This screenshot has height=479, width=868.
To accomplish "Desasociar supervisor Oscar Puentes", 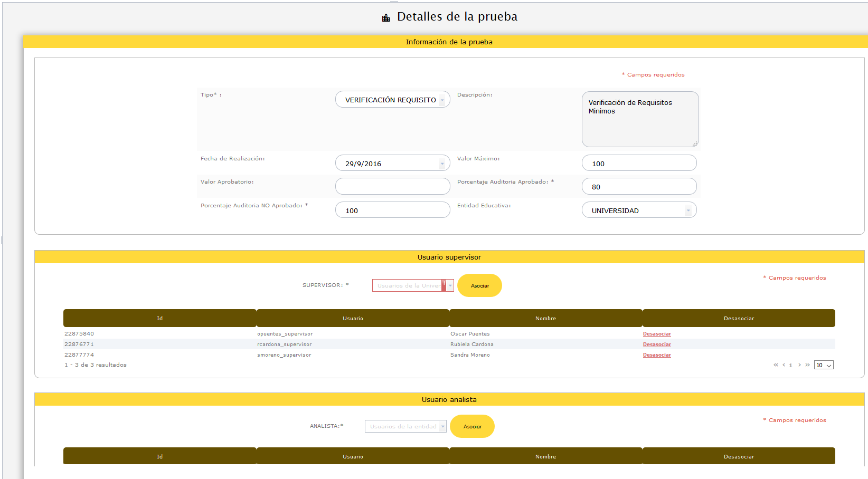I will point(657,334).
